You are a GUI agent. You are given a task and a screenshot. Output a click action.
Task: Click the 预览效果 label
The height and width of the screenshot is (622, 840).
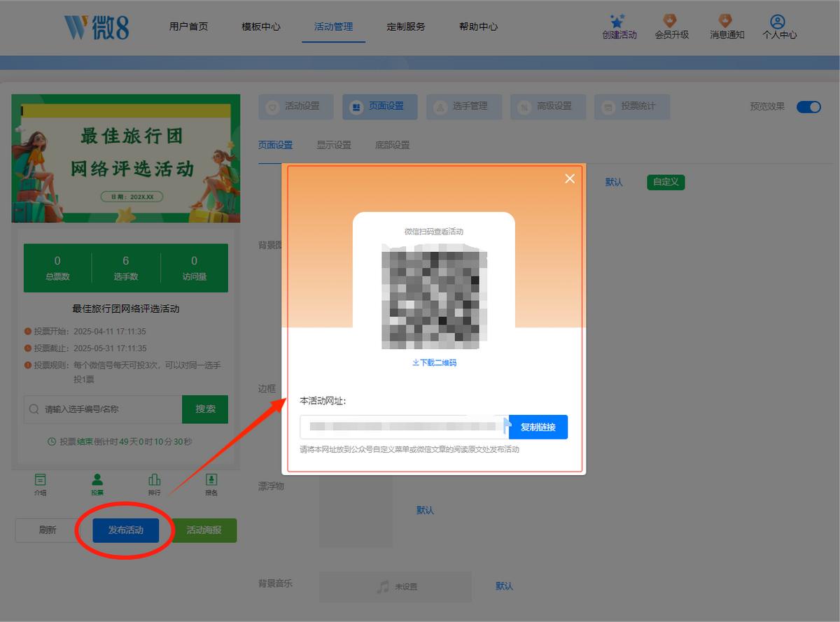coord(767,106)
